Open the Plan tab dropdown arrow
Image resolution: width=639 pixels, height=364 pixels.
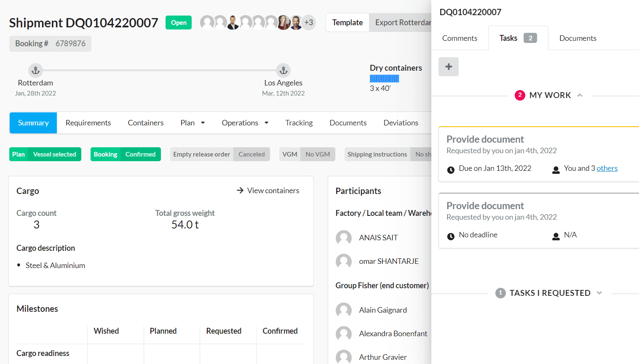pos(203,123)
